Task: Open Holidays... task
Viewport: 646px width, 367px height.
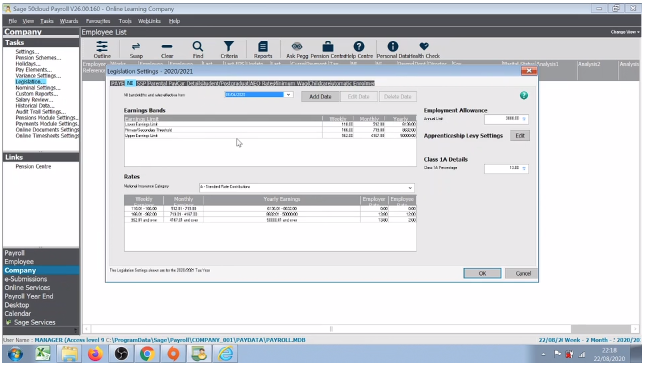Action: click(28, 64)
